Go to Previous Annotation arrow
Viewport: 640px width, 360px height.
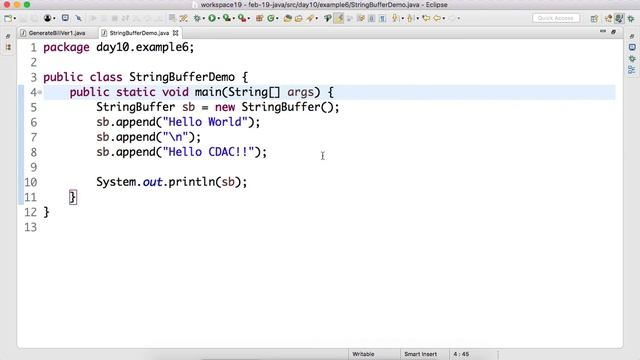tap(410, 18)
